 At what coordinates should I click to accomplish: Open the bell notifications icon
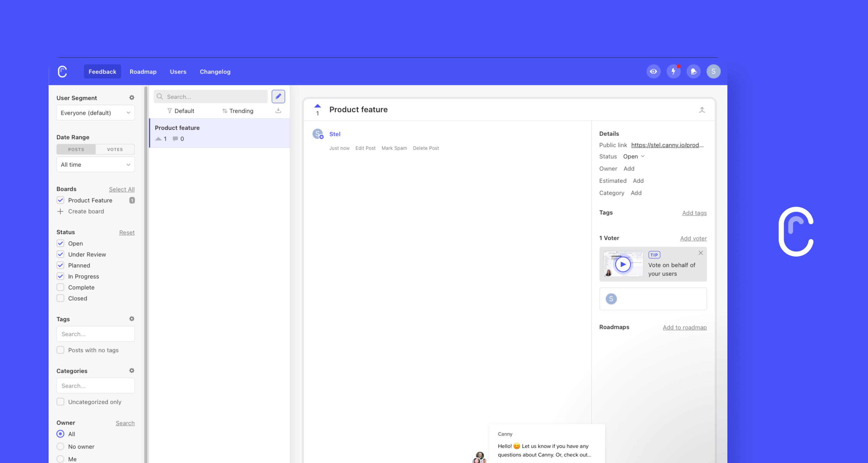693,71
